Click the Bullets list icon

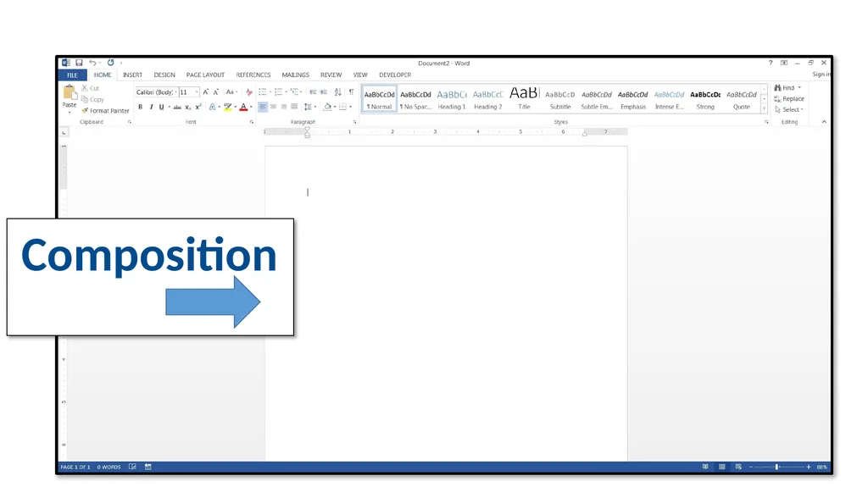tap(263, 92)
